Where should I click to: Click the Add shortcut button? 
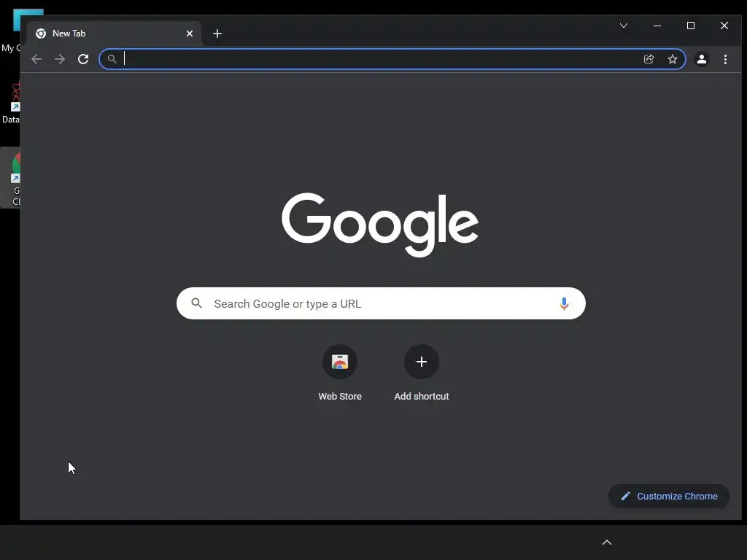(x=421, y=373)
